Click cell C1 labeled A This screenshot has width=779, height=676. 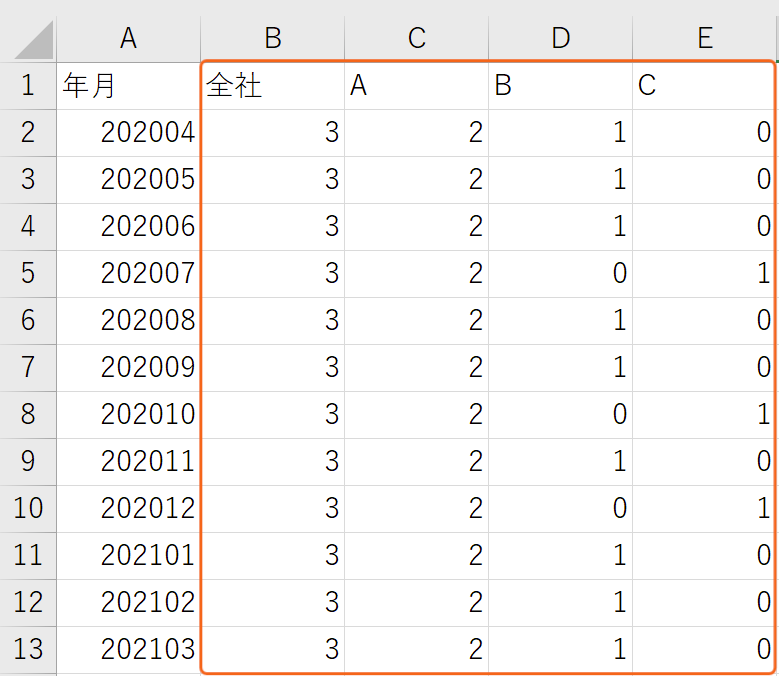(417, 85)
